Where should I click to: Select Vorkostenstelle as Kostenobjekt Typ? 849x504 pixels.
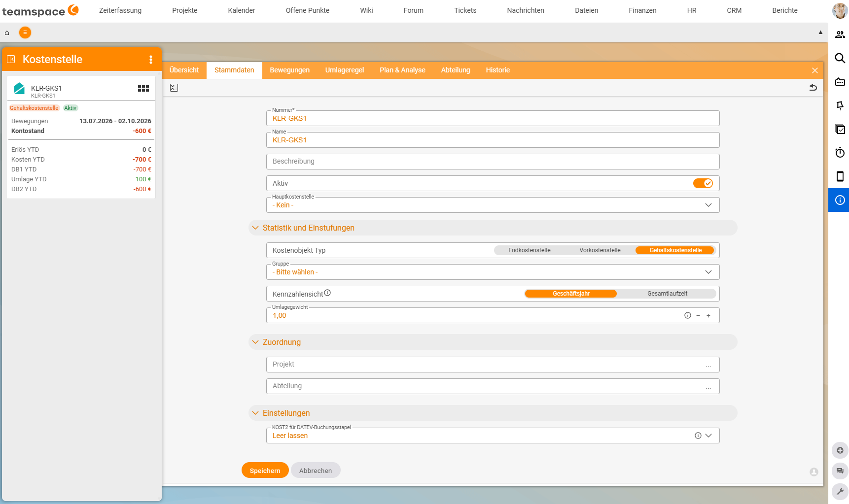click(600, 250)
